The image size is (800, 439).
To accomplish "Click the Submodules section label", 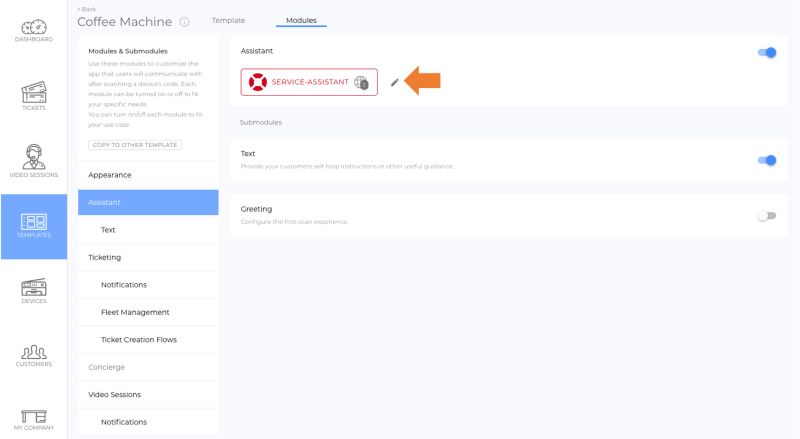I will click(261, 123).
